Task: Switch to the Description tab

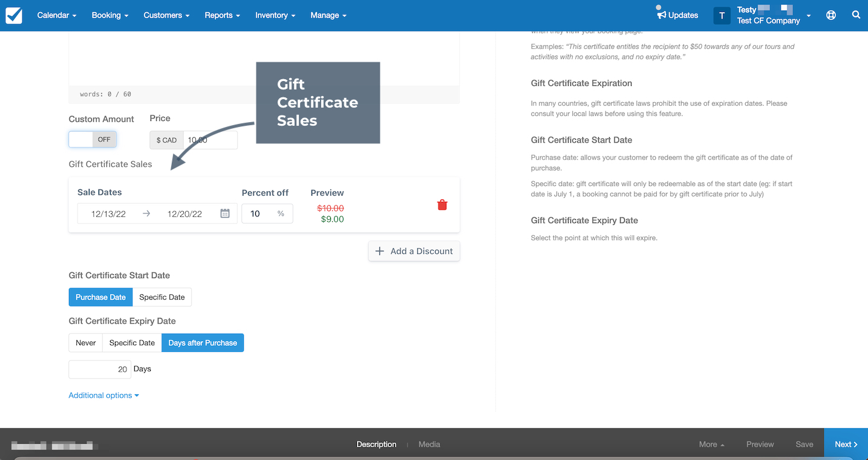Action: tap(376, 444)
